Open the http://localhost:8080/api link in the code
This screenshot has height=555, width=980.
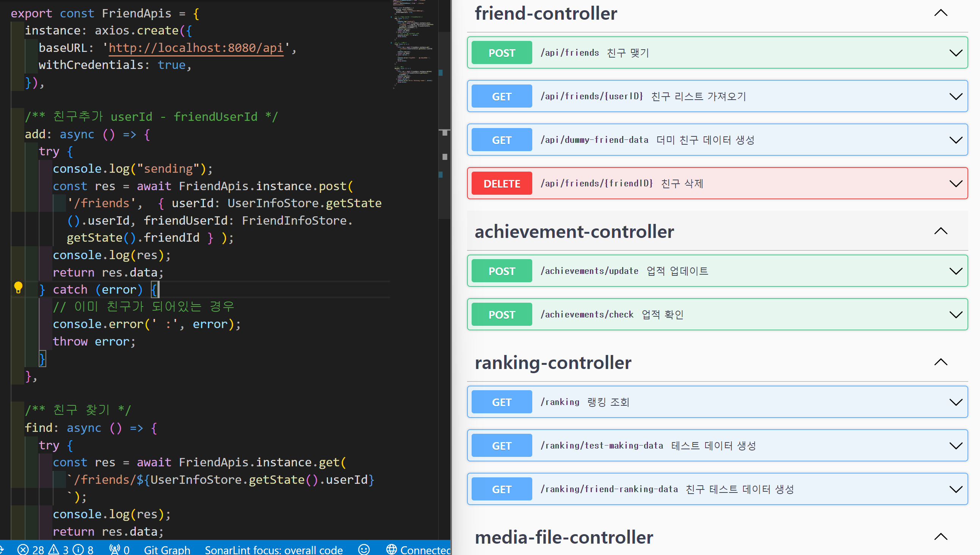click(x=196, y=48)
